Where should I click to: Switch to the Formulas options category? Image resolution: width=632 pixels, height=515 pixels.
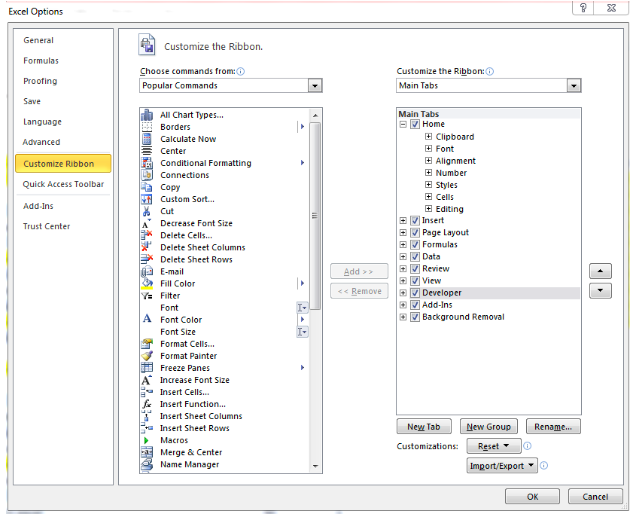(41, 61)
